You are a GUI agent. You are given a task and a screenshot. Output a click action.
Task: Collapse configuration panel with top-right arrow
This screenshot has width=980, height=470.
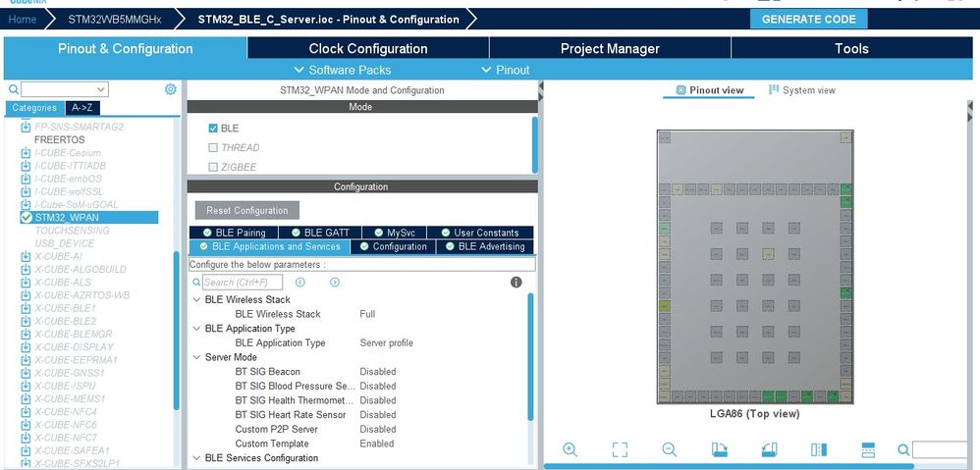541,85
